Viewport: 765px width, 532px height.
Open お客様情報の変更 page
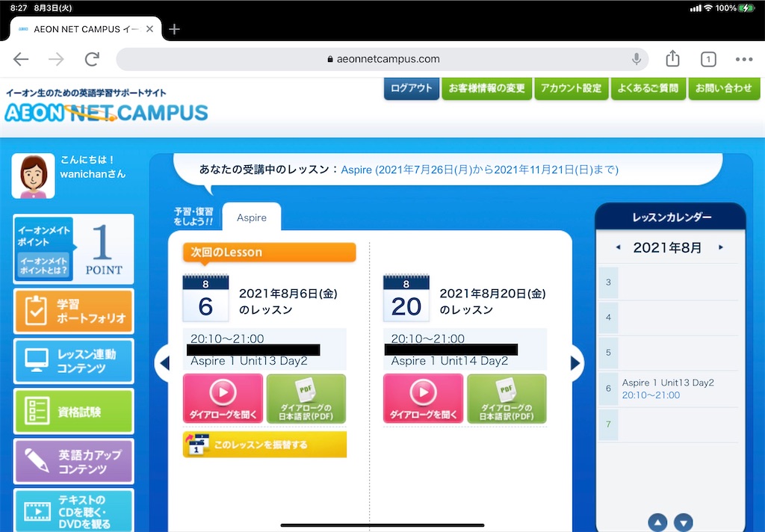(486, 88)
